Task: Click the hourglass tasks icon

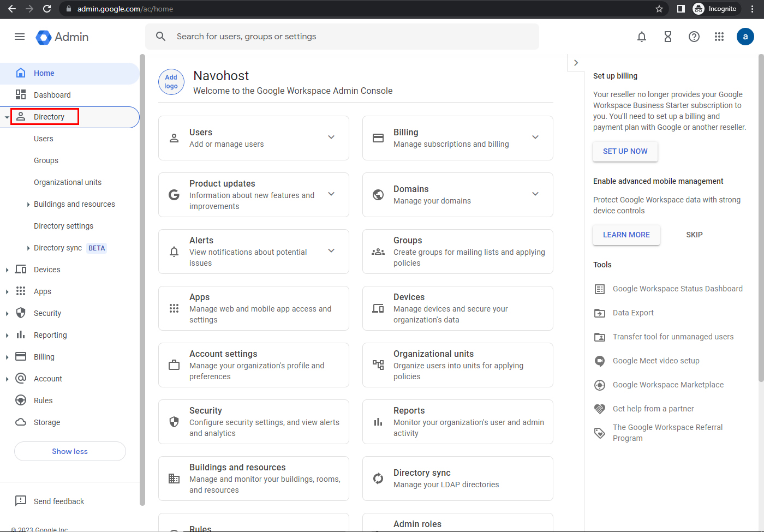Action: point(668,37)
